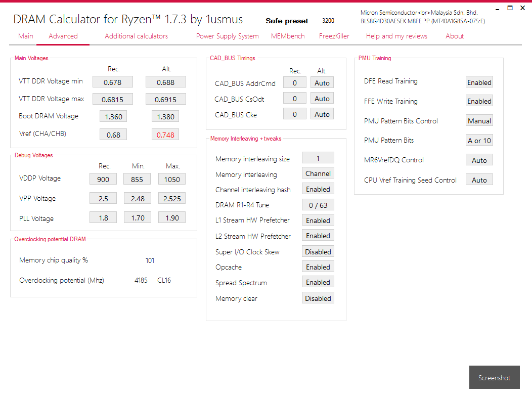Click VPP Voltage Rec. value 2.5

tap(103, 198)
